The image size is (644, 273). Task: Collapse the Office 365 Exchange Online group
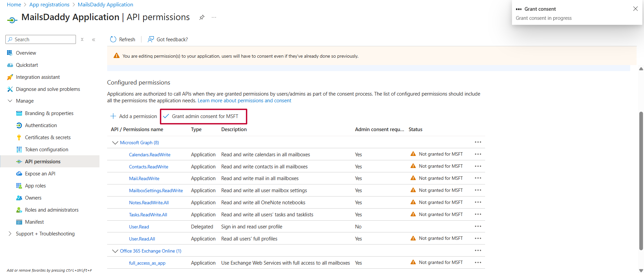coord(115,251)
